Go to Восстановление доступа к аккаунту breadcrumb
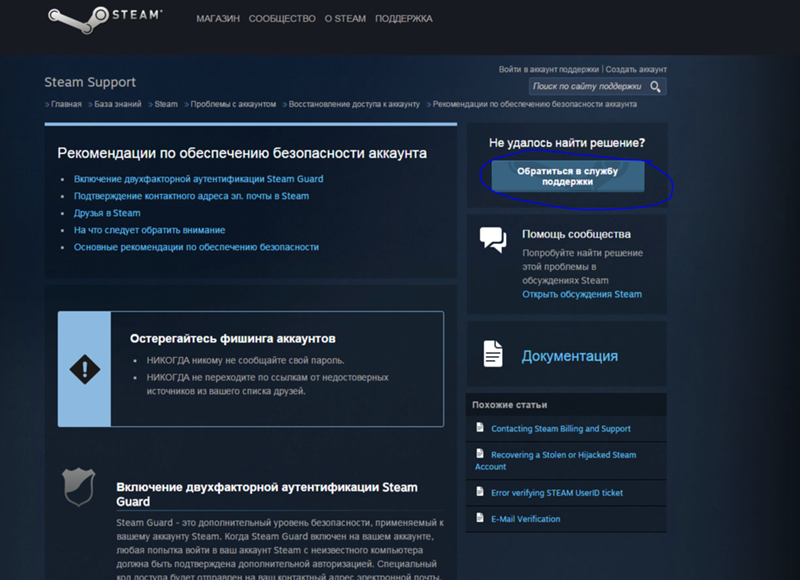Viewport: 800px width, 580px height. [354, 104]
